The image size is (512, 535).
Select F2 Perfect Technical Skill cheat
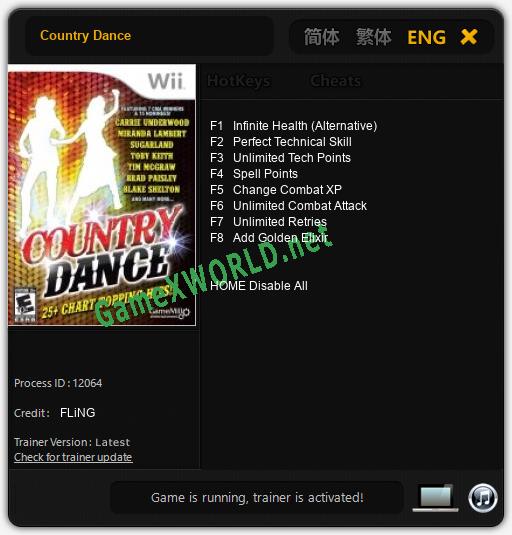click(281, 142)
